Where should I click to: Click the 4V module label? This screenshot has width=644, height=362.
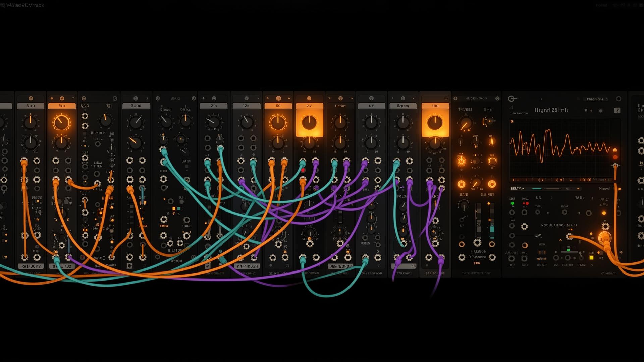pyautogui.click(x=371, y=106)
